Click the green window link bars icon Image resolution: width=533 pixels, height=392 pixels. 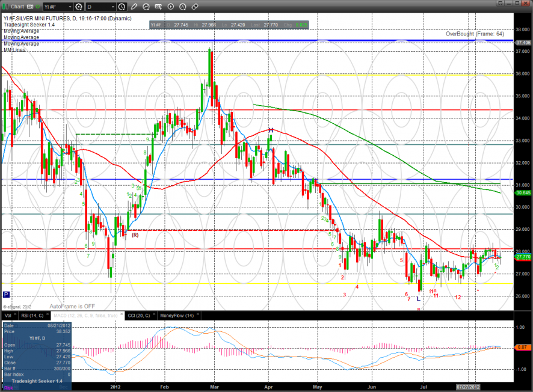(x=5, y=7)
